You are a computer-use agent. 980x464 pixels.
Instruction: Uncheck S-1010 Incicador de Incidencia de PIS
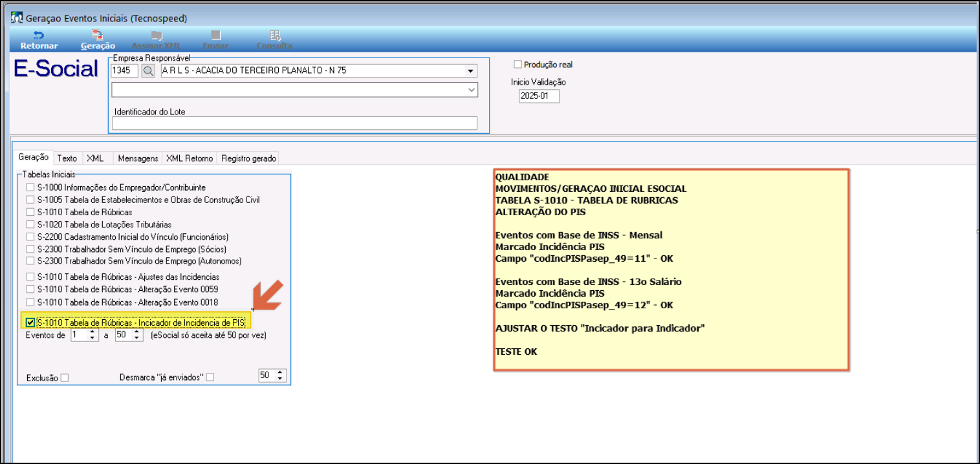point(30,322)
